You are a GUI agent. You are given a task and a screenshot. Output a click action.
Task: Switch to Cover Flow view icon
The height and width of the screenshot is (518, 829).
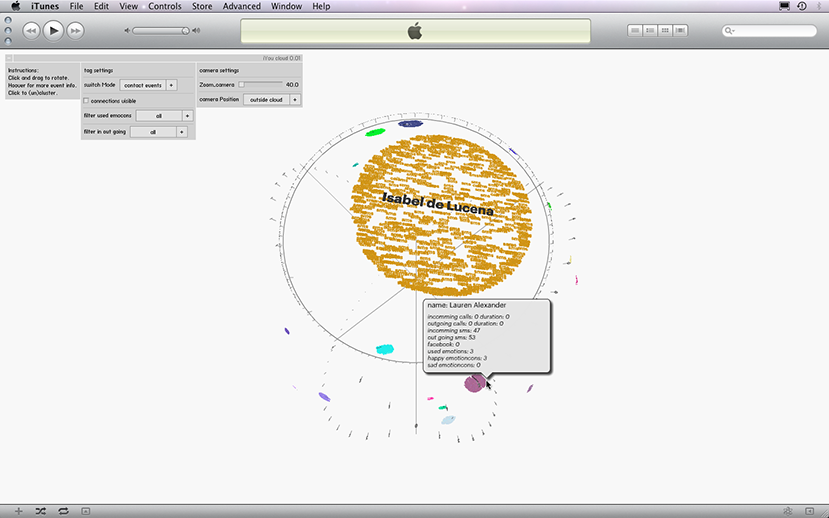click(681, 31)
